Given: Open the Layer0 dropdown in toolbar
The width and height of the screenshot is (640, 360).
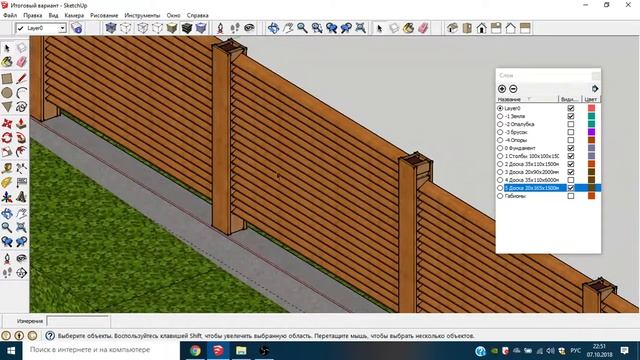Looking at the screenshot, I should 62,28.
